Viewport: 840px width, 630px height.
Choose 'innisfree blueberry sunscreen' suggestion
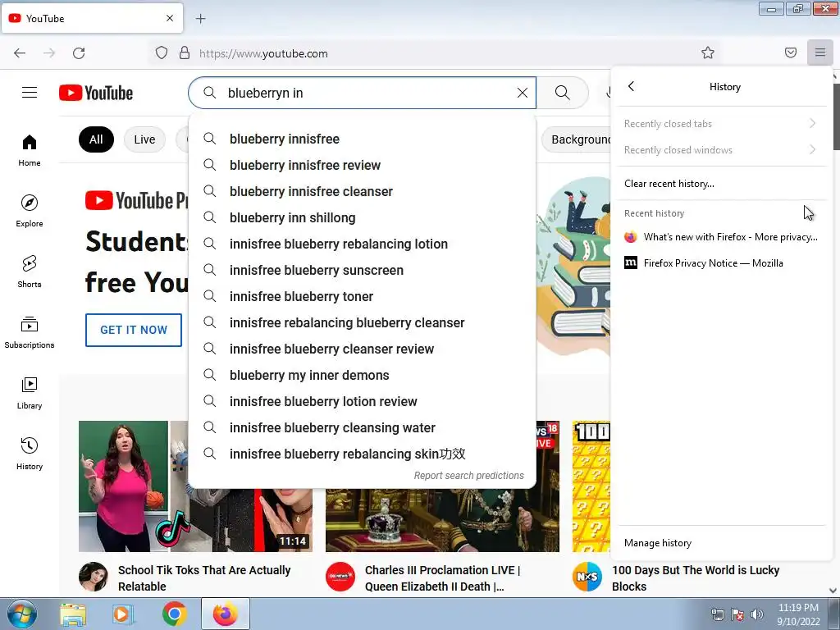362,270
